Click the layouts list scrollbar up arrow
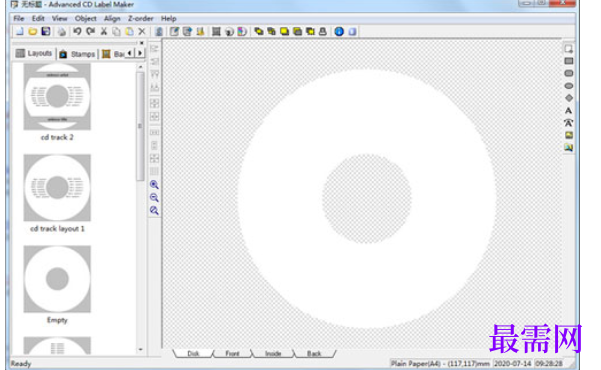 pos(140,67)
